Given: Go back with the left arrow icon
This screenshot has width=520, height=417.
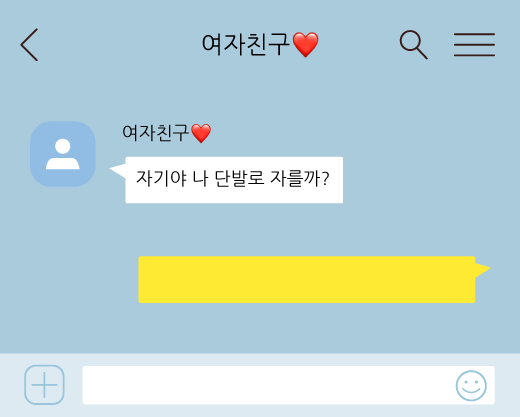Looking at the screenshot, I should [29, 45].
